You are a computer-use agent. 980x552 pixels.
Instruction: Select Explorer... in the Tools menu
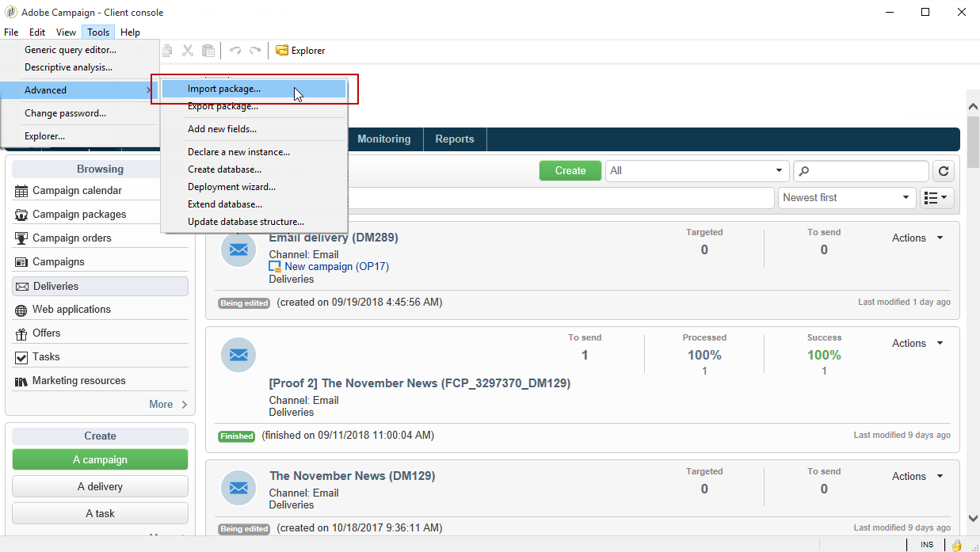pos(78,136)
